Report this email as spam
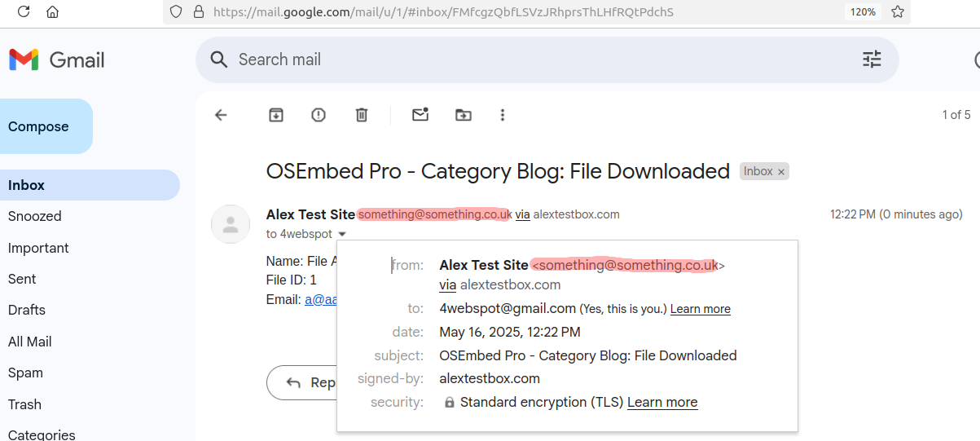The width and height of the screenshot is (980, 441). [x=319, y=115]
